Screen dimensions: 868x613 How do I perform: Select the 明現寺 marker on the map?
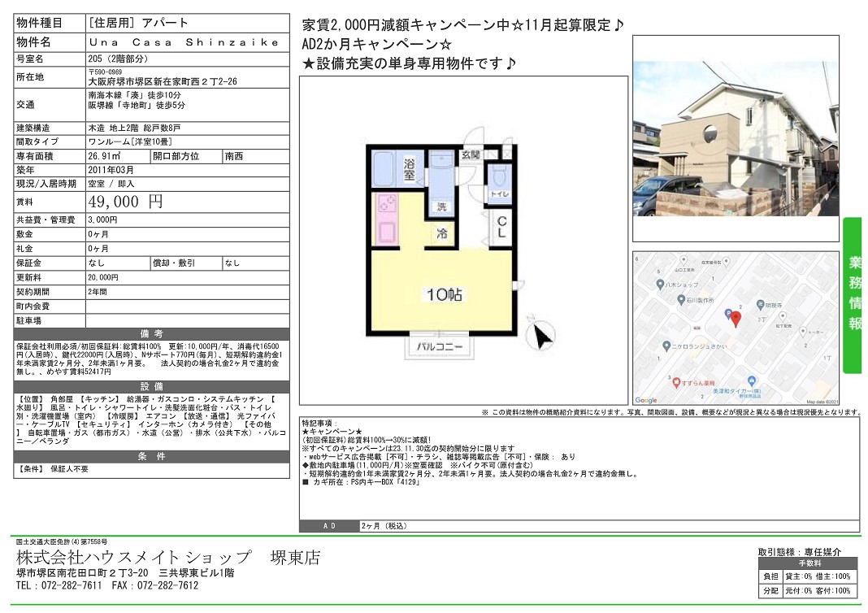(759, 305)
